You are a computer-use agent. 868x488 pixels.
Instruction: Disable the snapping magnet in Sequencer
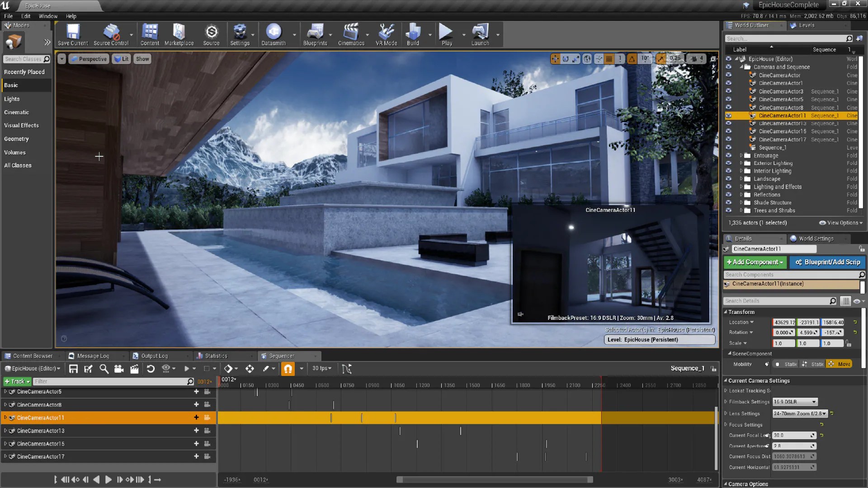[288, 368]
